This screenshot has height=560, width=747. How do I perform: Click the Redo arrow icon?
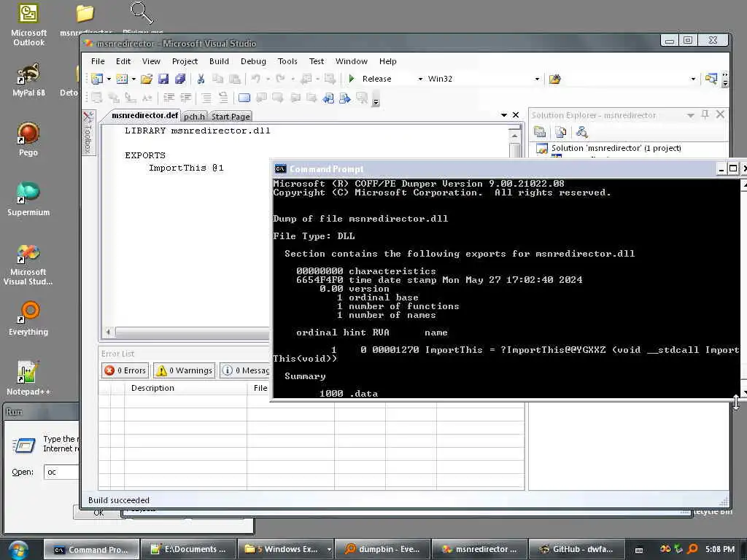coord(281,79)
